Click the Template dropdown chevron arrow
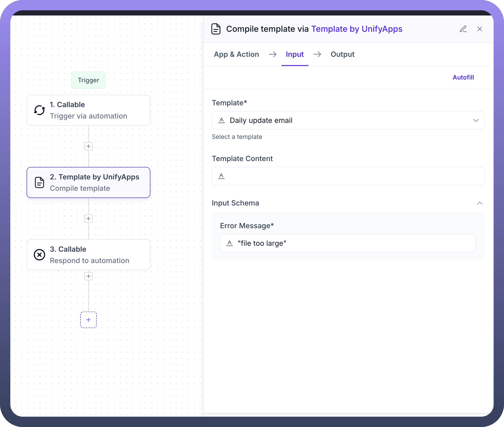This screenshot has height=427, width=504. click(x=476, y=120)
